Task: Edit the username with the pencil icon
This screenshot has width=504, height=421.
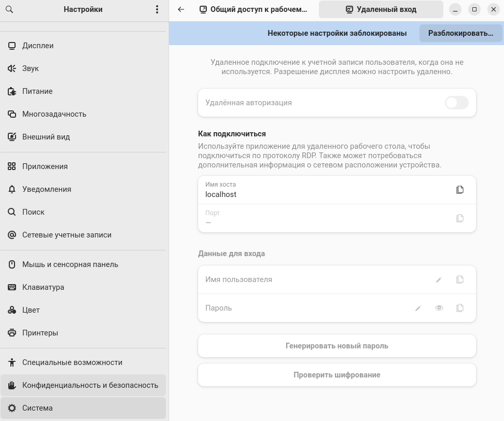Action: 439,280
